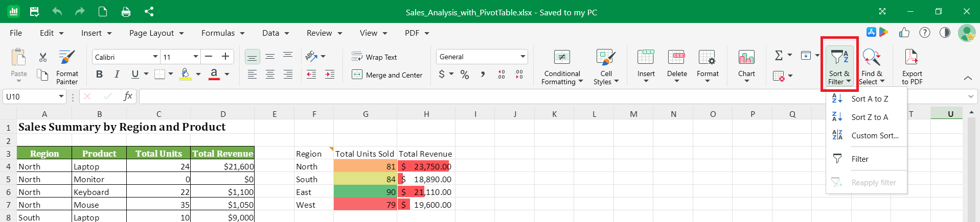Decrease font size with minus button
The height and width of the screenshot is (222, 980).
tap(209, 56)
